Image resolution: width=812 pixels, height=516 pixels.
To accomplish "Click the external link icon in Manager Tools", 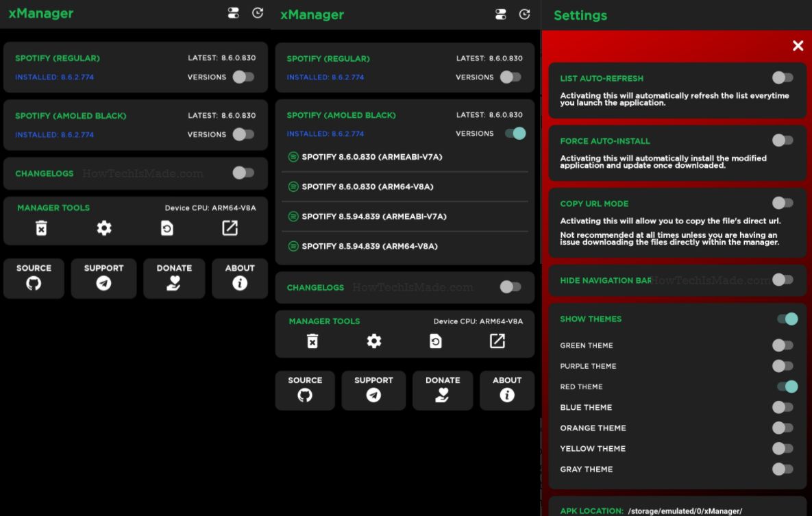I will click(x=229, y=226).
